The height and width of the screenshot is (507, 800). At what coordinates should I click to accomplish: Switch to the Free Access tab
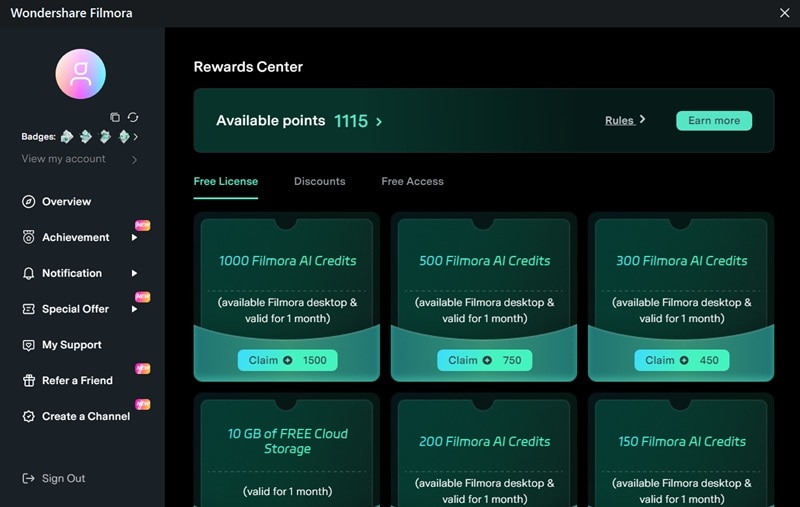(x=412, y=181)
